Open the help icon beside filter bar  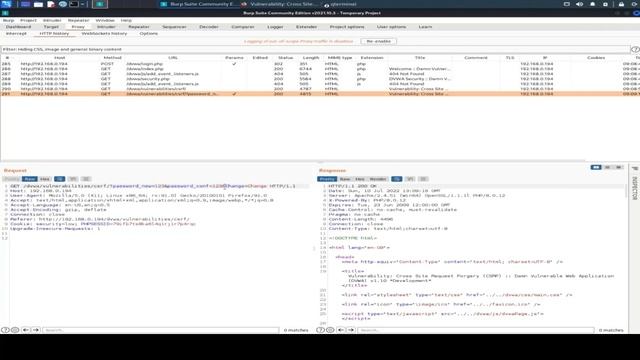coord(635,49)
